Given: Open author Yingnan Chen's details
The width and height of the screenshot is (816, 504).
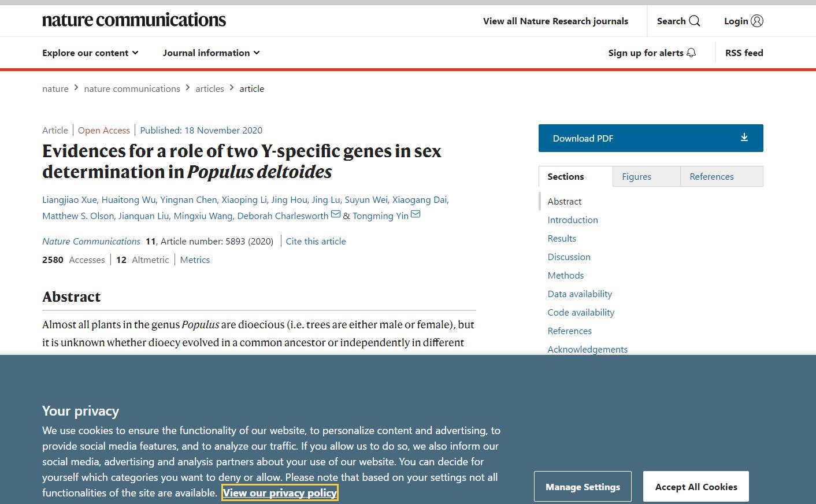Looking at the screenshot, I should point(188,199).
